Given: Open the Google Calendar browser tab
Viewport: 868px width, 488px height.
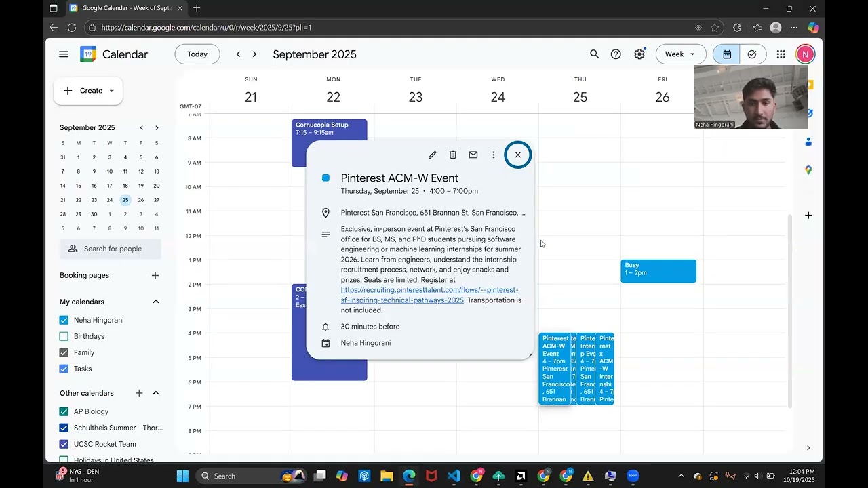Looking at the screenshot, I should pyautogui.click(x=126, y=8).
